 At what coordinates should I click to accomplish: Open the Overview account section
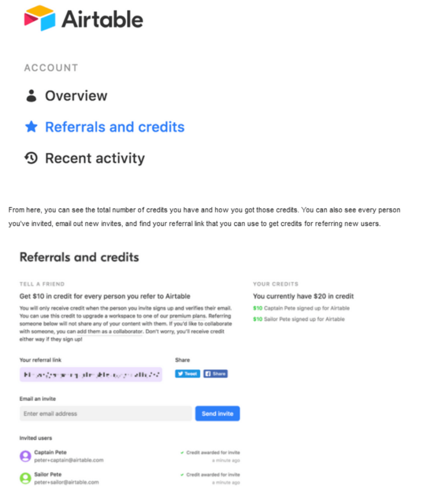[x=76, y=95]
